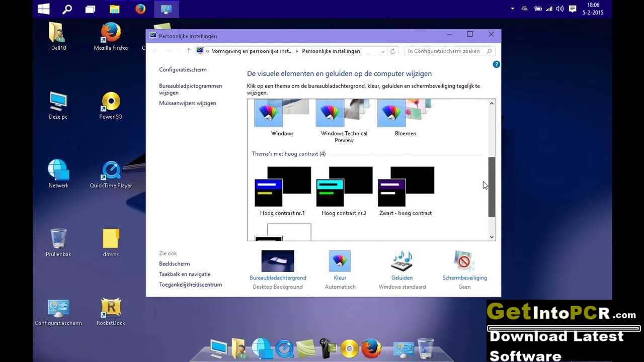The height and width of the screenshot is (362, 644).
Task: Apply the Hoog contrast nr.2 theme
Action: pos(344,192)
